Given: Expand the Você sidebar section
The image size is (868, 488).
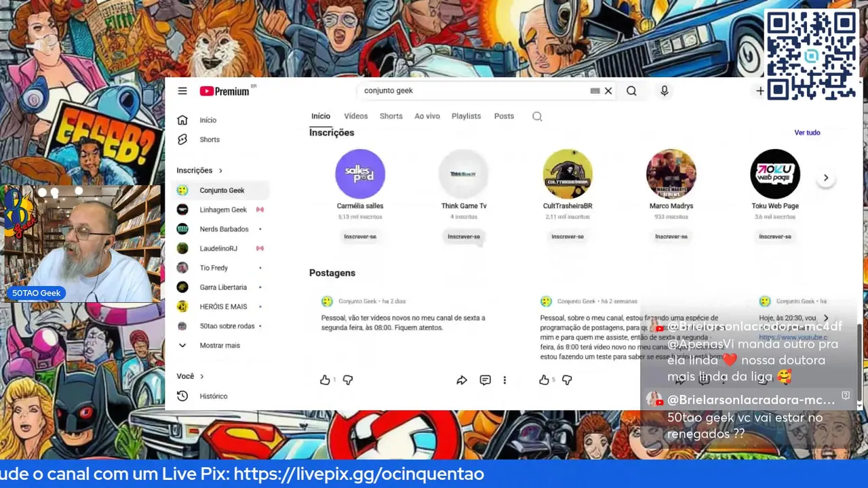Looking at the screenshot, I should [190, 376].
